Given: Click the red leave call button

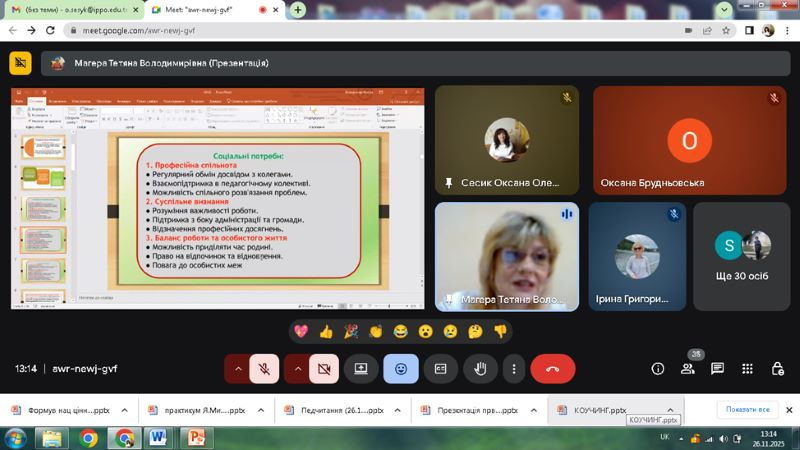Looking at the screenshot, I should click(552, 369).
